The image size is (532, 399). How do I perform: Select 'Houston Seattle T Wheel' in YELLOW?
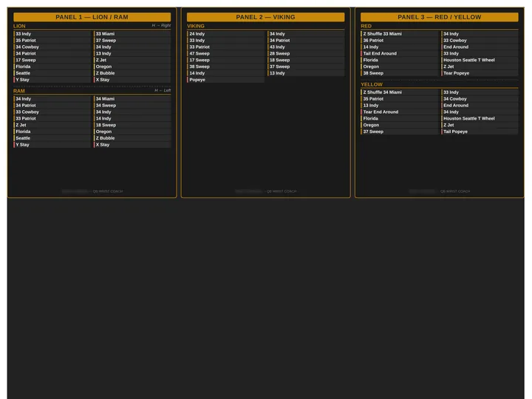480,118
